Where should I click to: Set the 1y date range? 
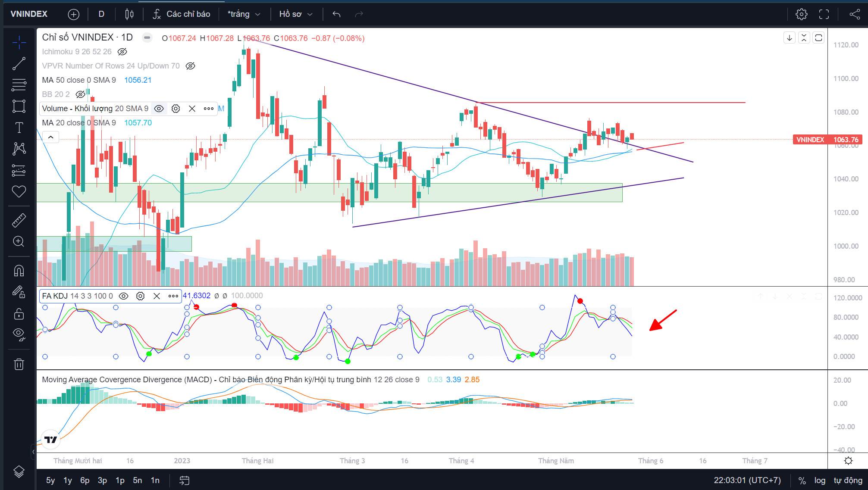click(x=68, y=480)
